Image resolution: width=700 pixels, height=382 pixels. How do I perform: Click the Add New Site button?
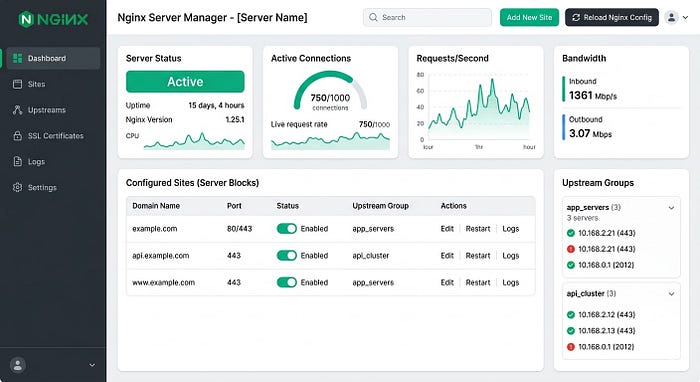(x=529, y=17)
